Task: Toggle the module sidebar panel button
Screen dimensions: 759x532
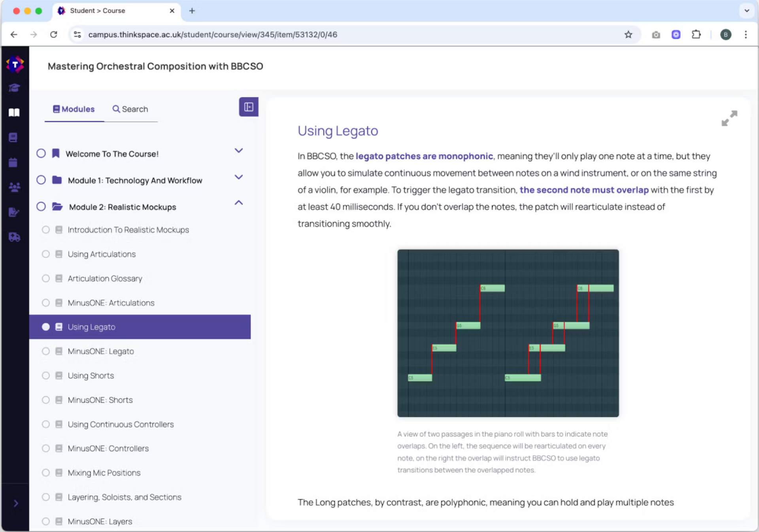Action: (x=248, y=107)
